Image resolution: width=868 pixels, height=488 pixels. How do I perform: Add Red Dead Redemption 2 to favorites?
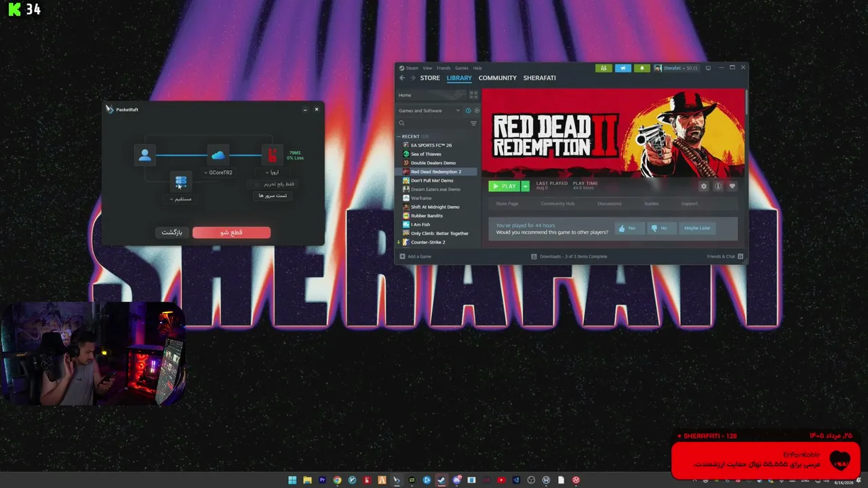732,186
